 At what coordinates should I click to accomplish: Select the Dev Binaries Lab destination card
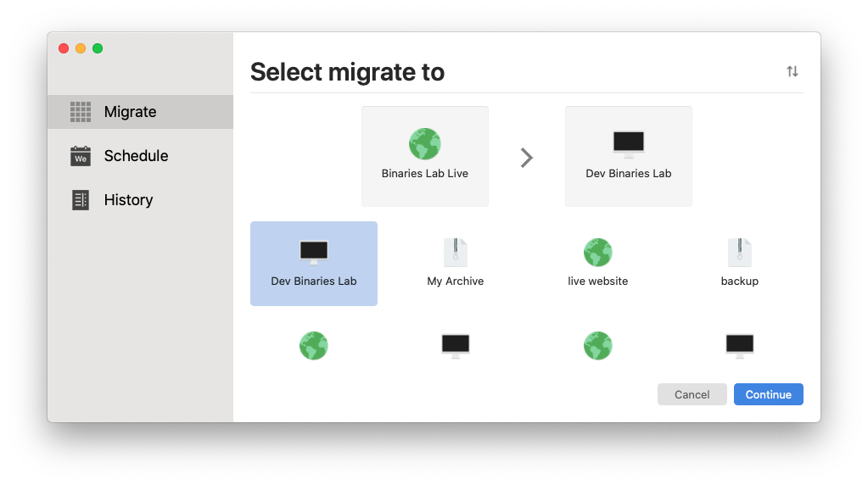click(629, 157)
